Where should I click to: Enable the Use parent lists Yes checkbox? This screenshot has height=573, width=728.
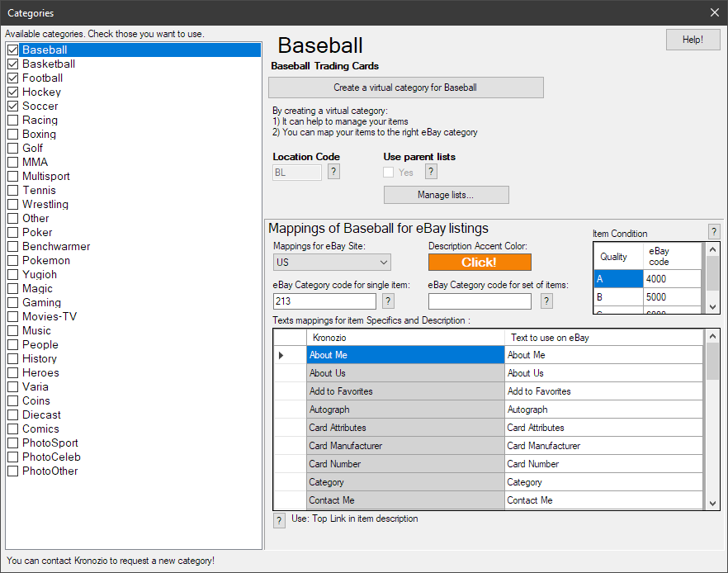(389, 173)
